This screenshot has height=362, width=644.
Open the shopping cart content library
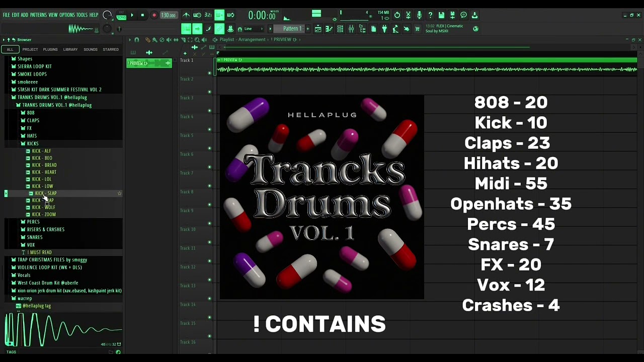tap(417, 29)
